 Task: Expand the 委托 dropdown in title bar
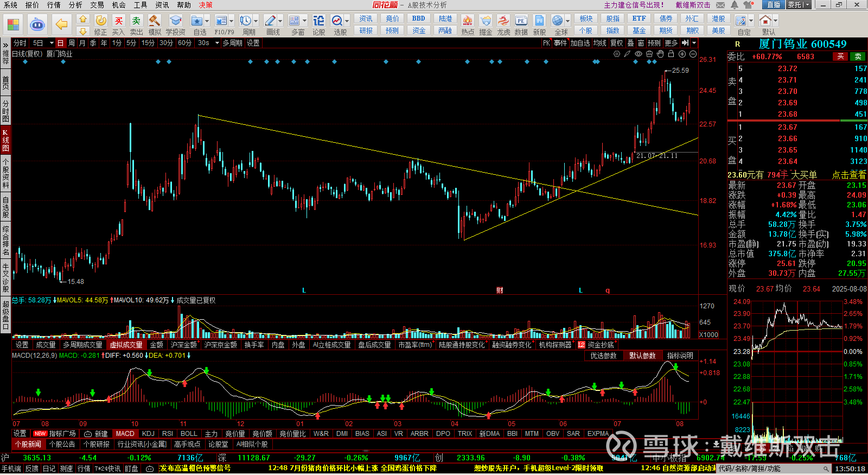click(x=807, y=5)
